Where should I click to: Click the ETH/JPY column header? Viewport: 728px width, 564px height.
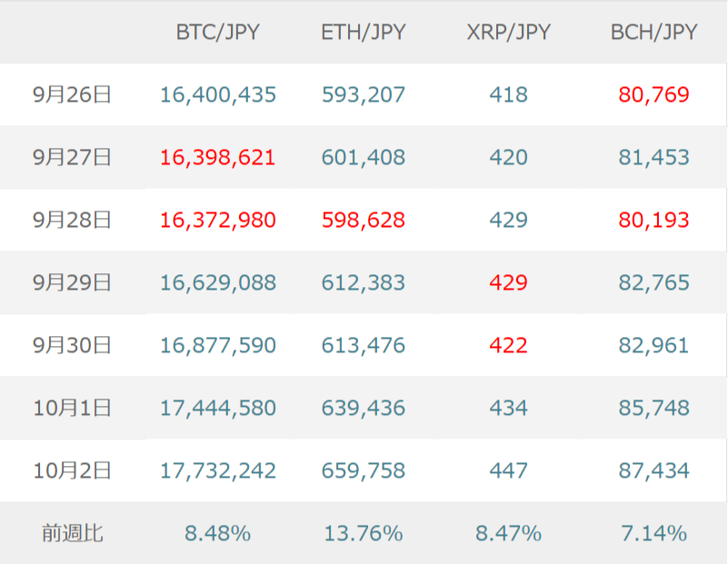point(363,33)
